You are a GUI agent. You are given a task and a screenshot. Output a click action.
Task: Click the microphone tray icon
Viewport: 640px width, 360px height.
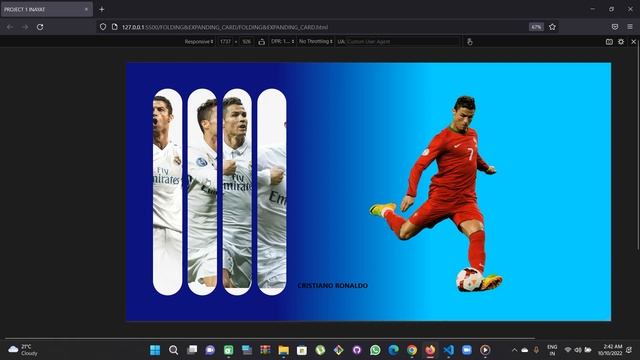pos(536,350)
